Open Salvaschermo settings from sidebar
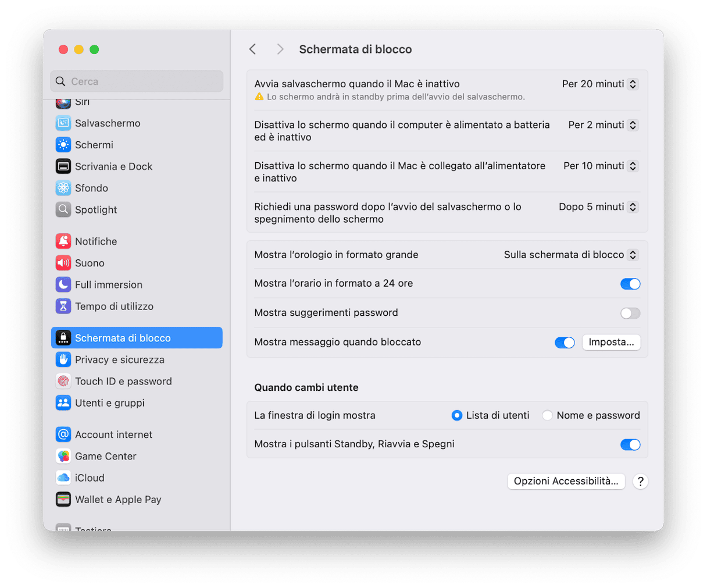707x588 pixels. pyautogui.click(x=137, y=123)
